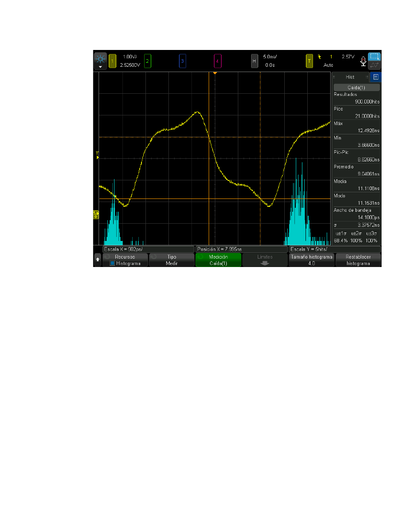The image size is (420, 515).
Task: Click the solid orange vertical cursor line
Action: click(209, 158)
